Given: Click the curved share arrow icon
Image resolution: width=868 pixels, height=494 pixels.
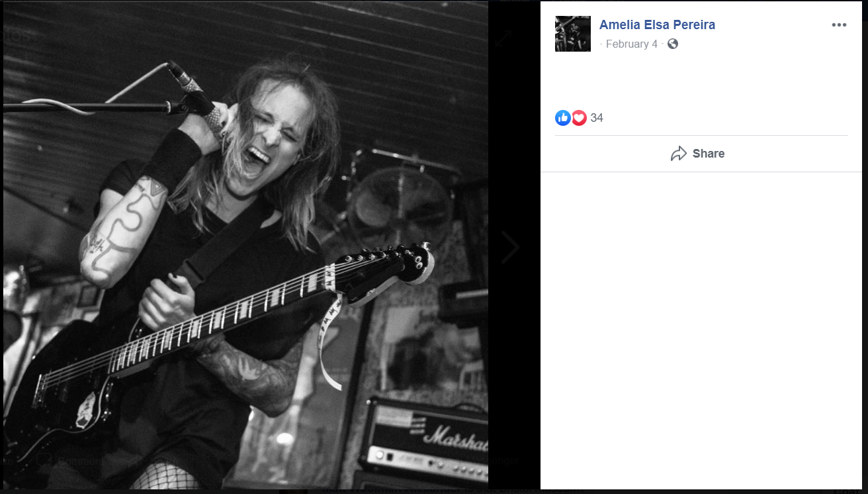Looking at the screenshot, I should pyautogui.click(x=679, y=154).
